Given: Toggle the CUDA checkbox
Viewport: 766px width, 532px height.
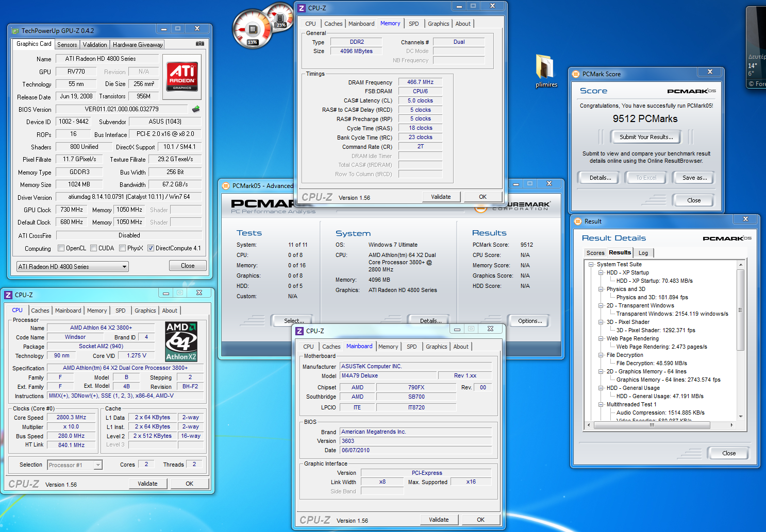Looking at the screenshot, I should [x=94, y=248].
